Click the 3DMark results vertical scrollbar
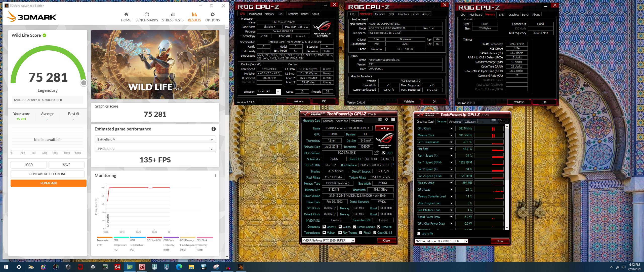 (227, 72)
